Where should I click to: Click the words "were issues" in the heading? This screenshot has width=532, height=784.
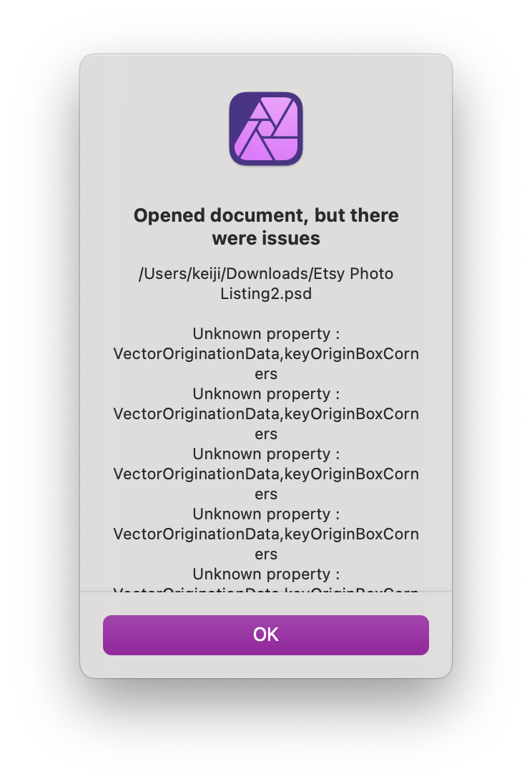[266, 237]
